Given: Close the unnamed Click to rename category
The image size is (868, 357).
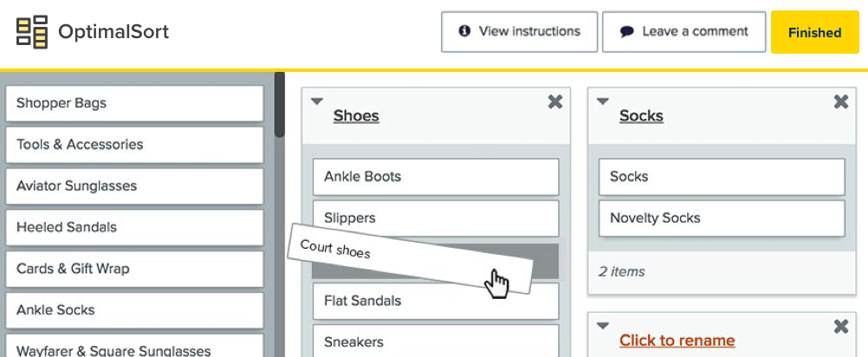Looking at the screenshot, I should pos(840,327).
